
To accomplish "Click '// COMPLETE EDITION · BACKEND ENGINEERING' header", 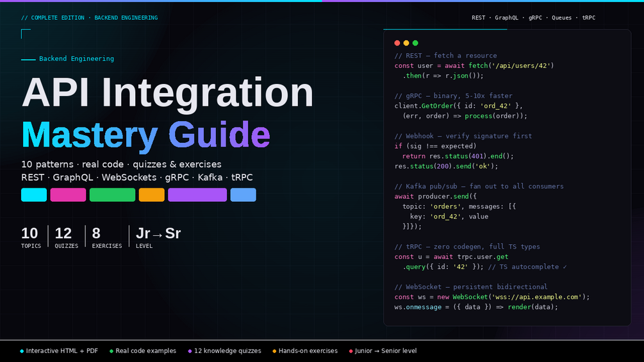I will click(x=90, y=18).
